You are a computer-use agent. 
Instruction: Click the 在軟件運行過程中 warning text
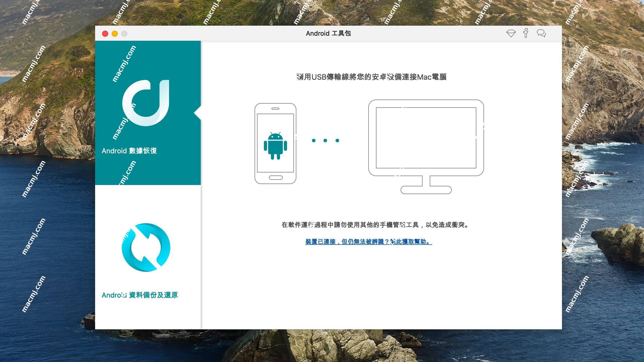point(376,225)
